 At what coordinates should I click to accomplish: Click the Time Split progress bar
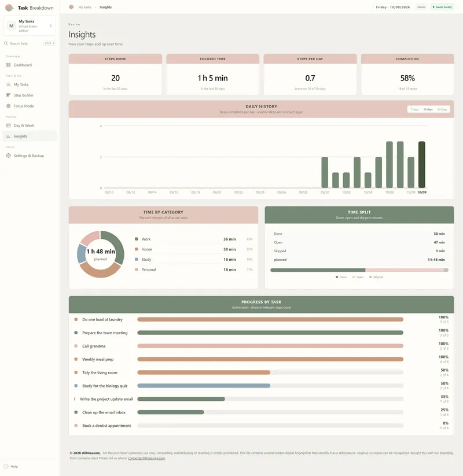tap(359, 270)
